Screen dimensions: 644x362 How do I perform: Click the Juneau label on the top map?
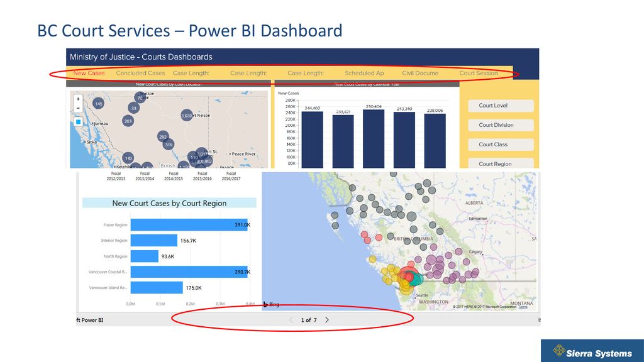(101, 124)
